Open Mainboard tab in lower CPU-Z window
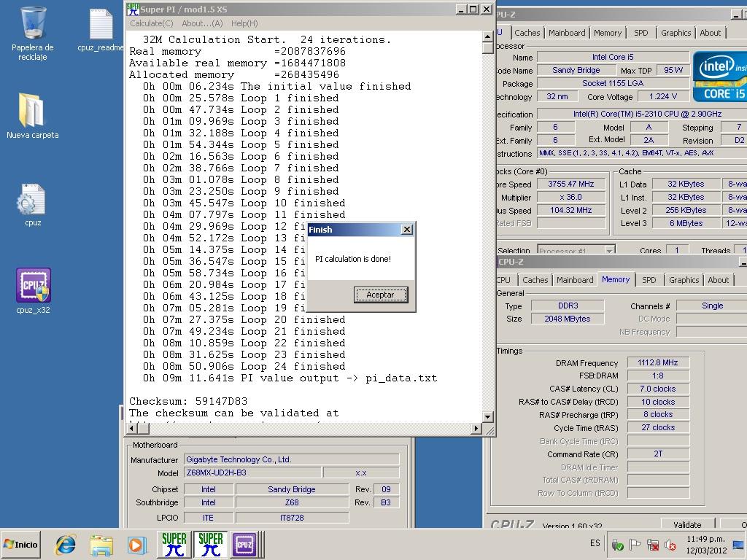The image size is (747, 560). [x=575, y=280]
